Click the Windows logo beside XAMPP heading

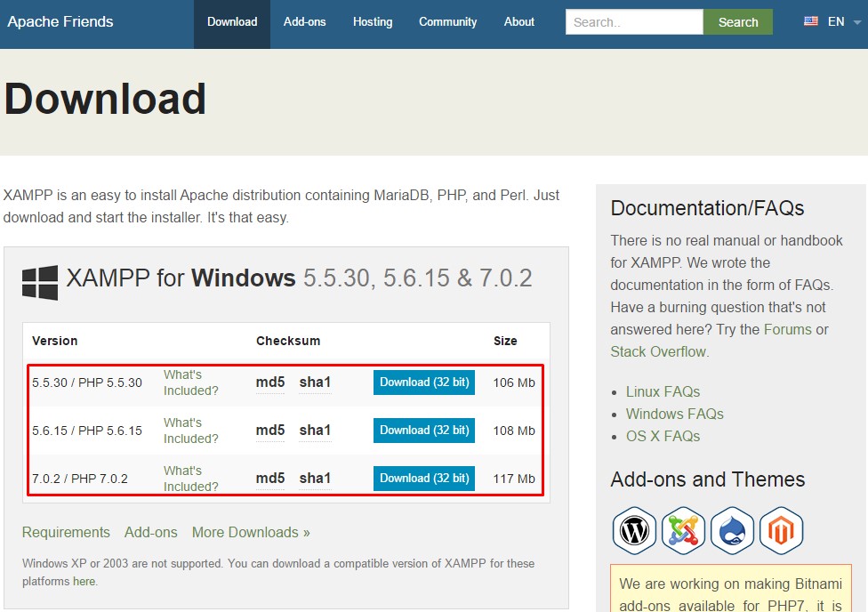click(40, 283)
